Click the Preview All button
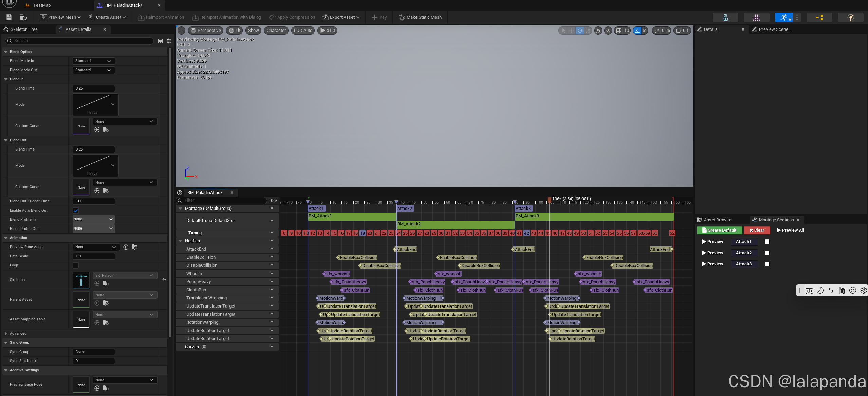The image size is (868, 396). point(790,230)
